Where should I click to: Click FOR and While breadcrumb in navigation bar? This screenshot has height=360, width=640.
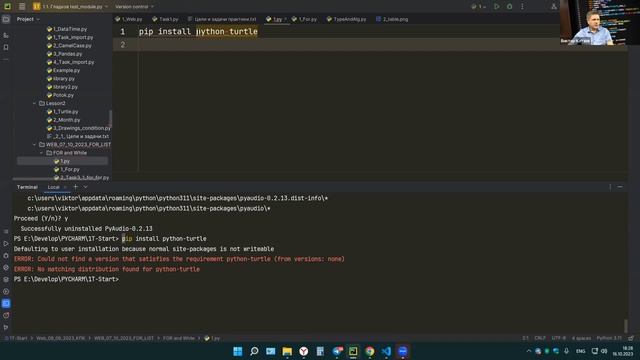179,338
